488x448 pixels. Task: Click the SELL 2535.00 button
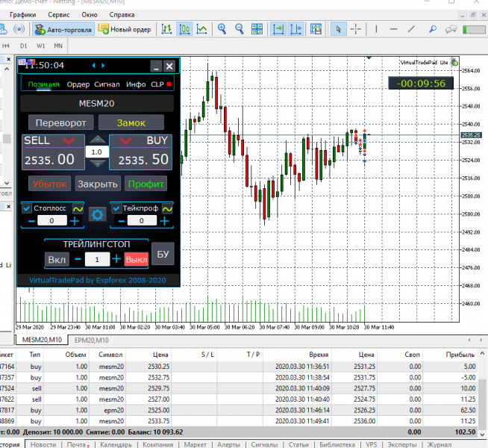point(53,152)
